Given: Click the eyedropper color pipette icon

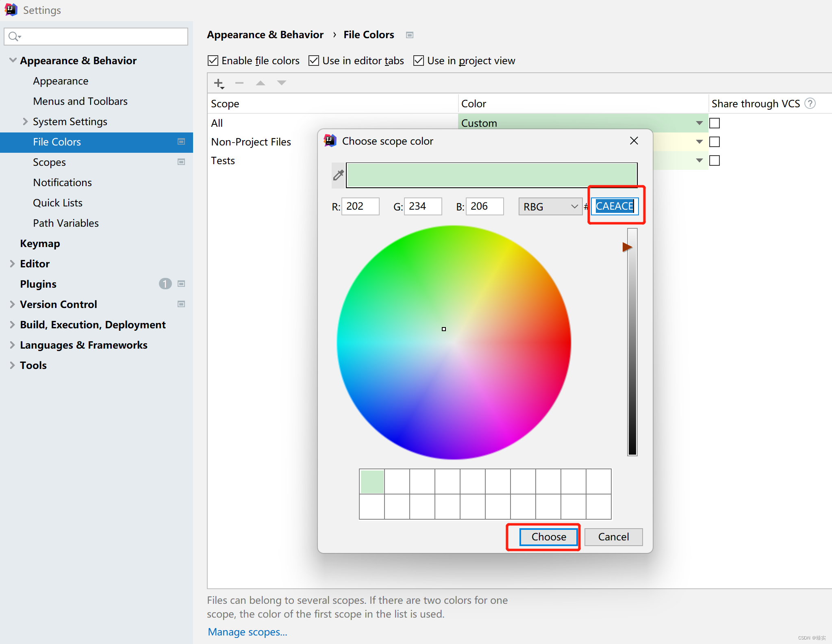Looking at the screenshot, I should click(x=338, y=175).
